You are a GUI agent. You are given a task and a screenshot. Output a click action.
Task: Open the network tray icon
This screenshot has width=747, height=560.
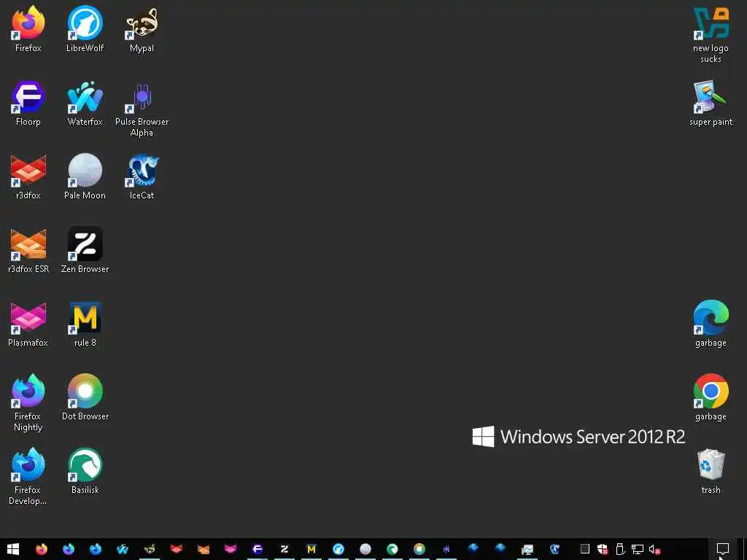638,549
